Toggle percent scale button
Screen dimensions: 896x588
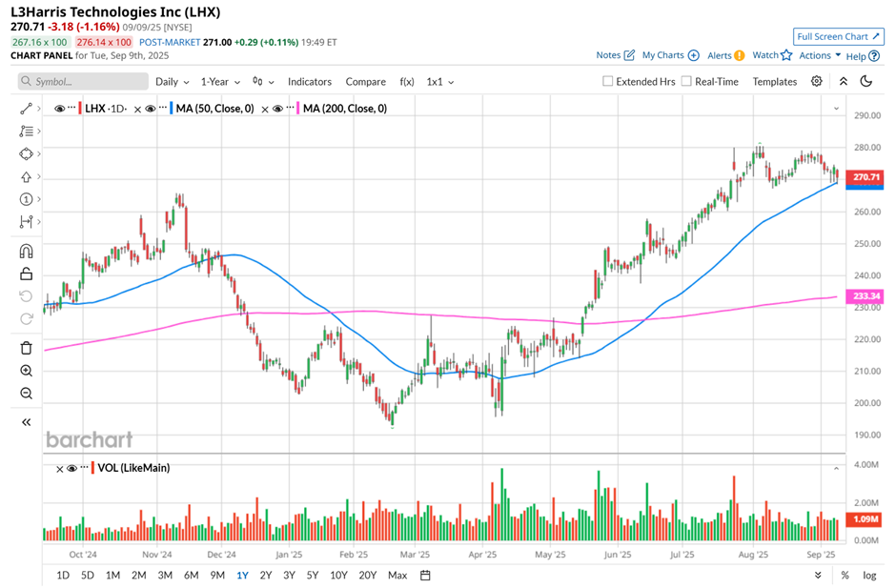(845, 575)
